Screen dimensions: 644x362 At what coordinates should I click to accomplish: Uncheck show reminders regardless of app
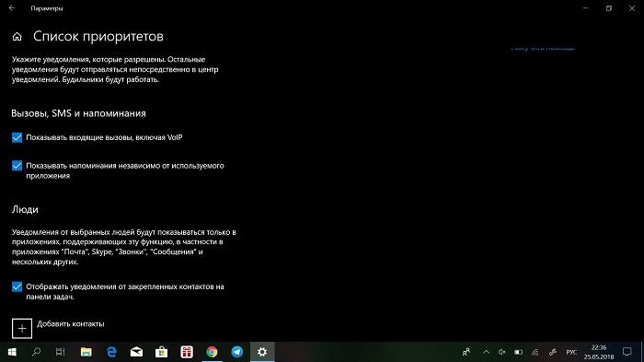click(x=17, y=166)
